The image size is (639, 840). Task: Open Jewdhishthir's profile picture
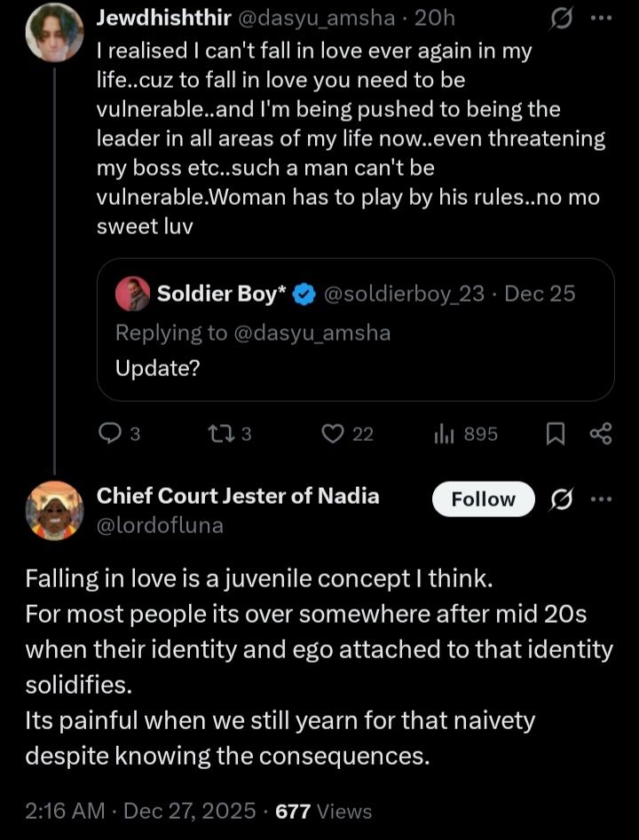[54, 32]
